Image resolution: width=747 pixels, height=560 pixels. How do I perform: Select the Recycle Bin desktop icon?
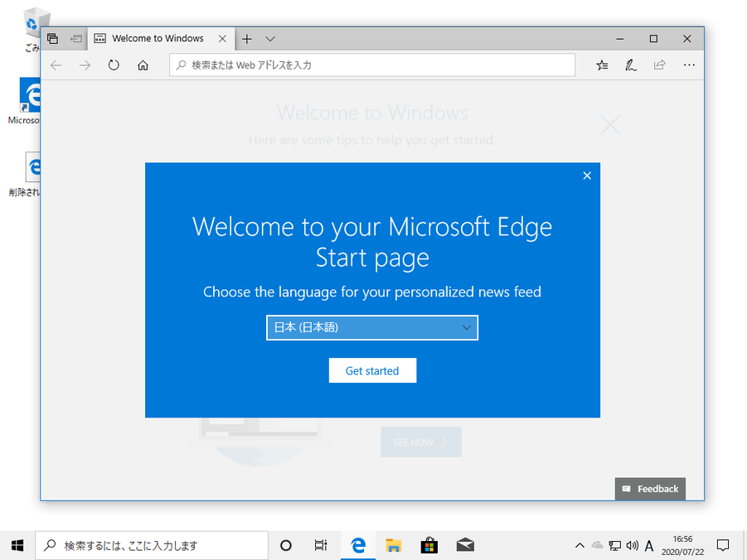tap(32, 30)
